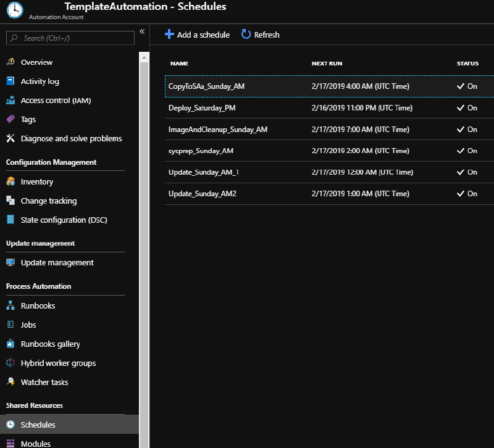The height and width of the screenshot is (448, 494).
Task: Open the Runbooks icon under Process Automation
Action: tap(10, 305)
